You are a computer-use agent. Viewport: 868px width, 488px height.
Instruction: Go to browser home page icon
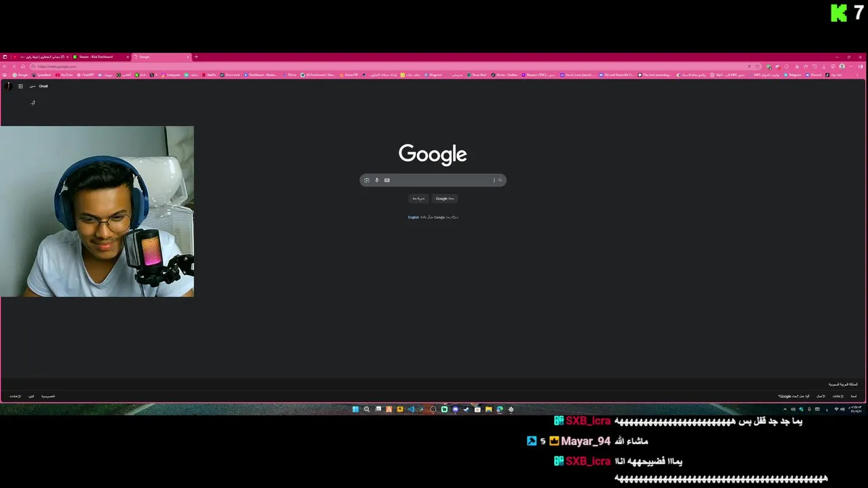point(23,66)
